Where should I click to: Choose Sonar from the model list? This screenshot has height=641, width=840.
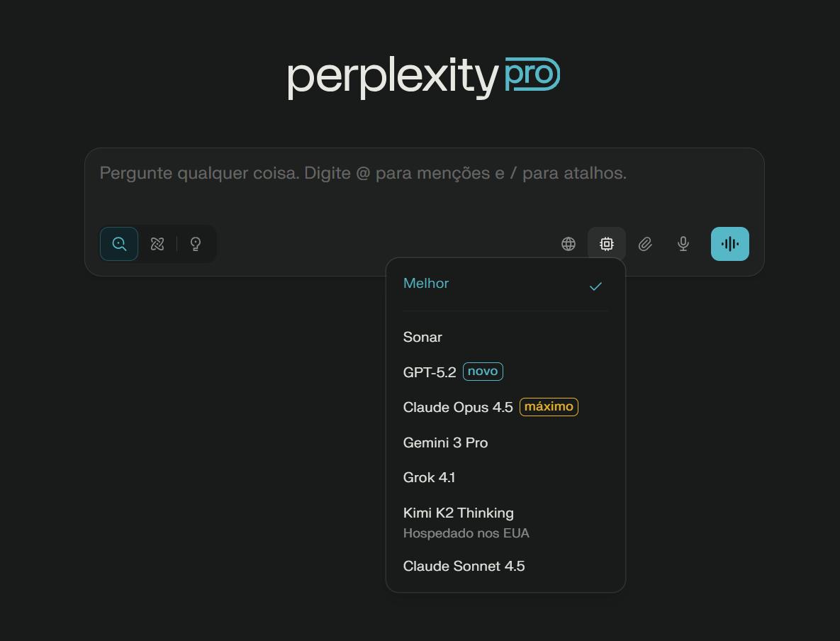click(x=422, y=338)
